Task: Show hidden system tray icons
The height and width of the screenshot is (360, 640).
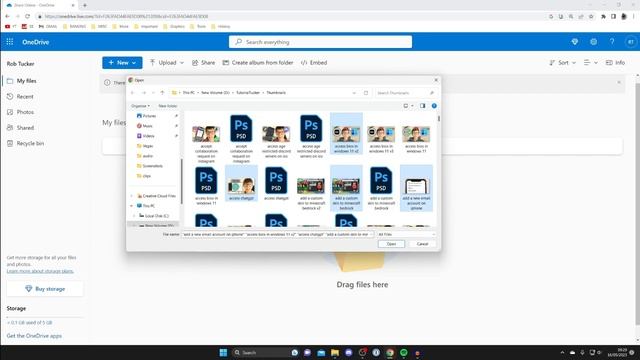Action: coord(562,352)
